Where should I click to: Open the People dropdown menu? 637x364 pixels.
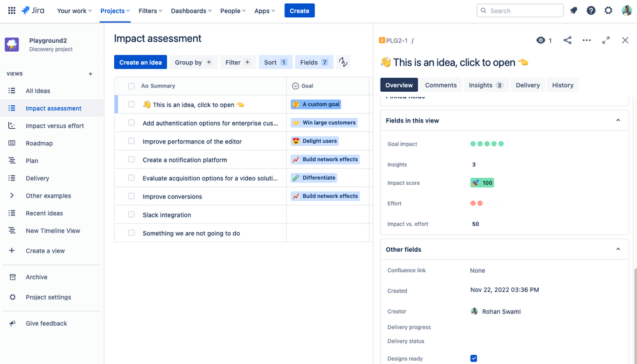pyautogui.click(x=233, y=11)
